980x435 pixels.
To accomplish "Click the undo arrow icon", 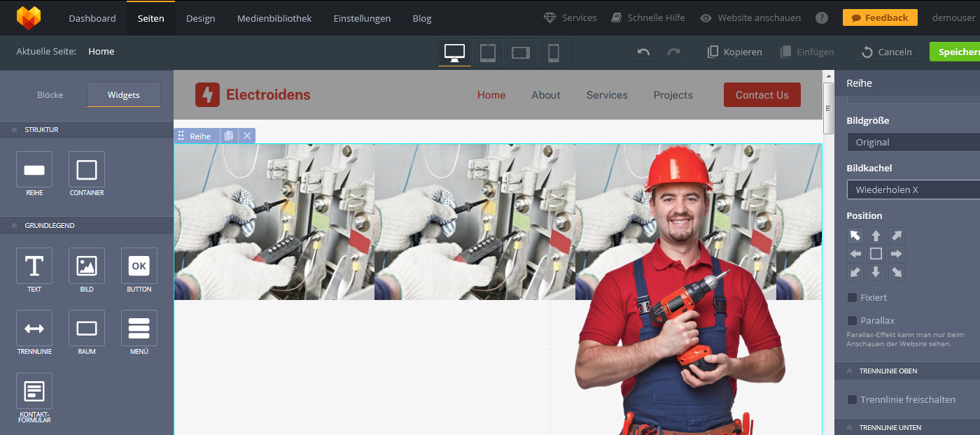I will [x=644, y=52].
